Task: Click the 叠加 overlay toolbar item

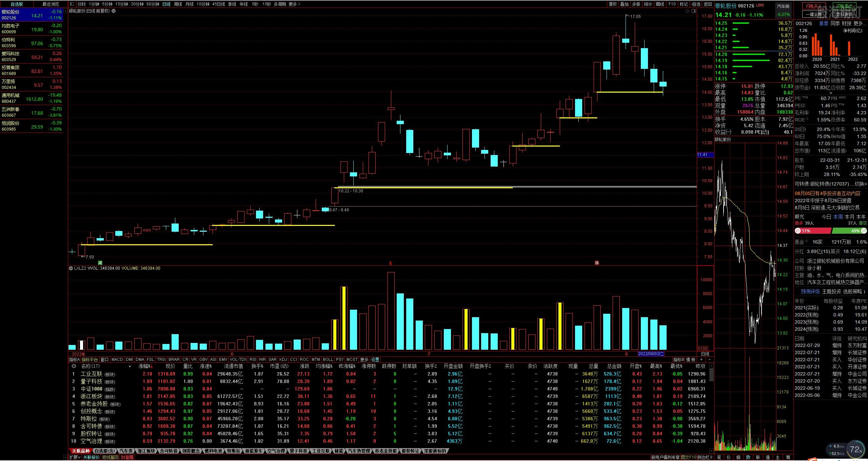Action: pyautogui.click(x=624, y=4)
